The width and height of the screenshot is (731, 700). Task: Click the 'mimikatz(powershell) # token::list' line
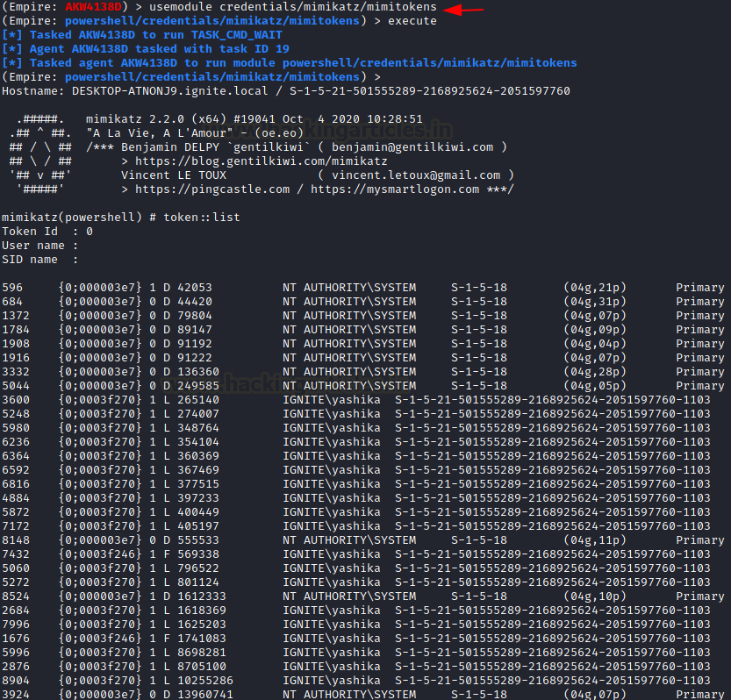click(121, 218)
